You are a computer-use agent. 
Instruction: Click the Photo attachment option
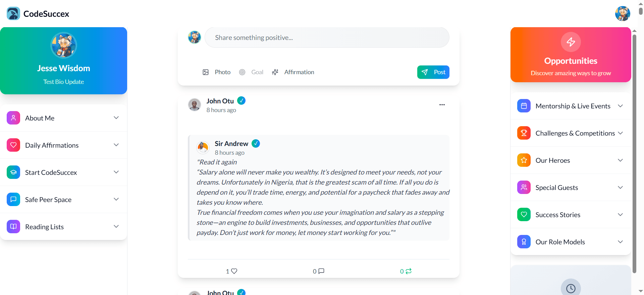tap(217, 72)
